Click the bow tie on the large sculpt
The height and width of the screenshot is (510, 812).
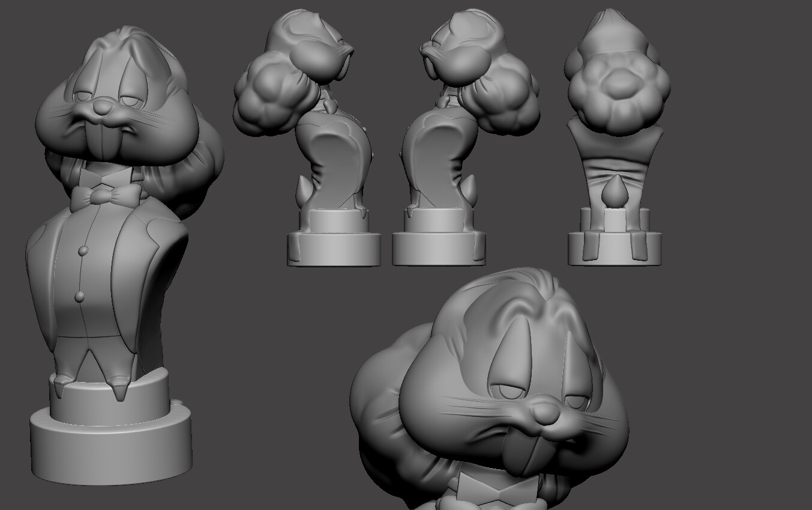point(106,196)
